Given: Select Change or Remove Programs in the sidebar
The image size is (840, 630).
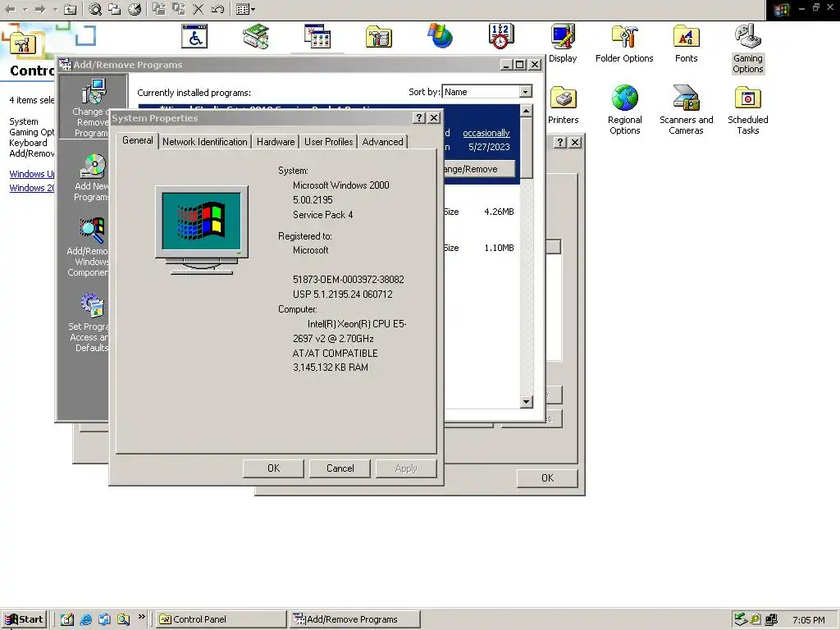Looking at the screenshot, I should tap(92, 108).
